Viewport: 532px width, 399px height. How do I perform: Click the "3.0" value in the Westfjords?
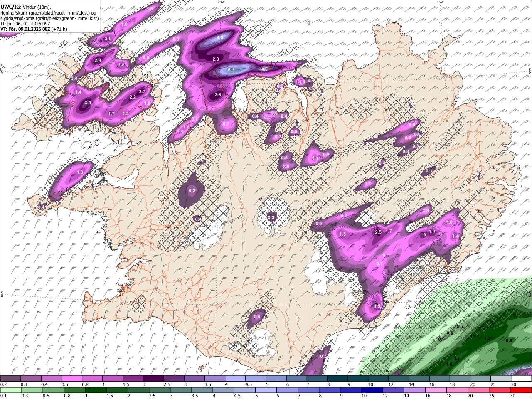click(x=88, y=103)
